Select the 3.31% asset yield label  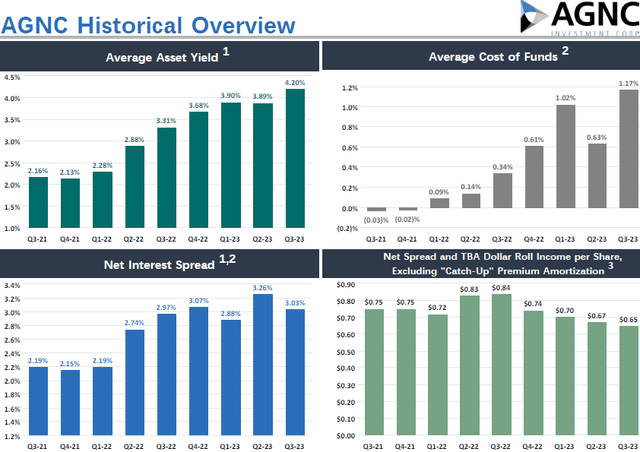tap(166, 121)
